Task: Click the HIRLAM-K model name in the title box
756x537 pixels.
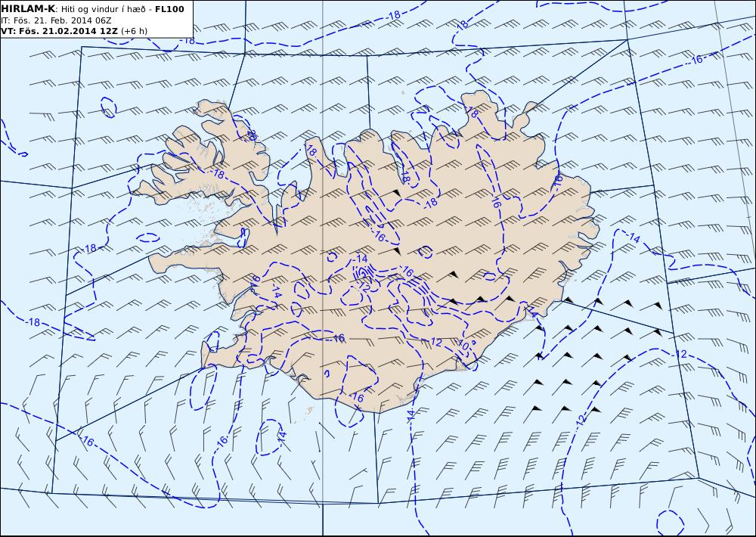Action: click(x=28, y=9)
